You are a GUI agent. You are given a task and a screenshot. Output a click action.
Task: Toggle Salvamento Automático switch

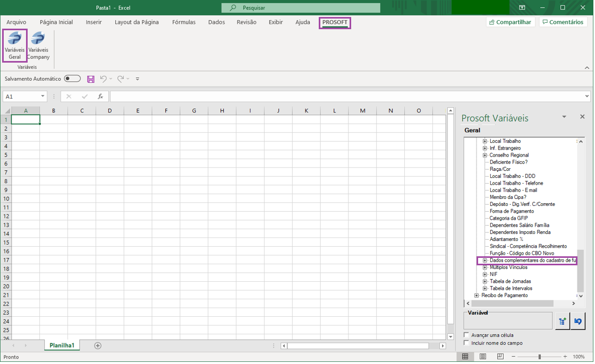72,79
